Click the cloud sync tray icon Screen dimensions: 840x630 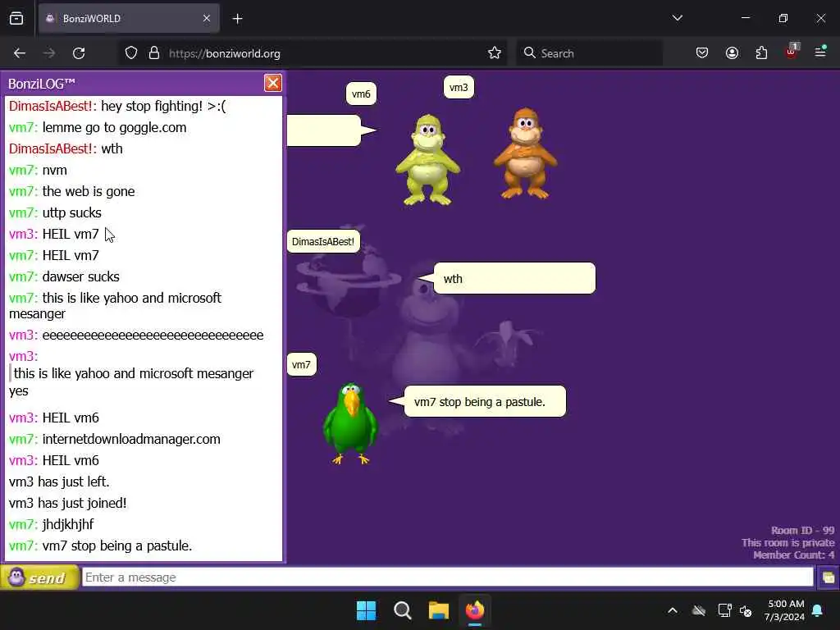pos(699,610)
